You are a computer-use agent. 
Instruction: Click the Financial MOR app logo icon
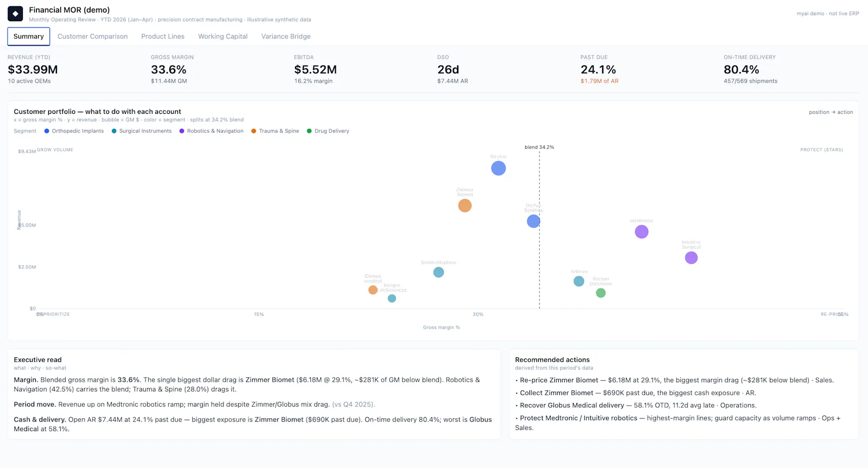coord(15,14)
